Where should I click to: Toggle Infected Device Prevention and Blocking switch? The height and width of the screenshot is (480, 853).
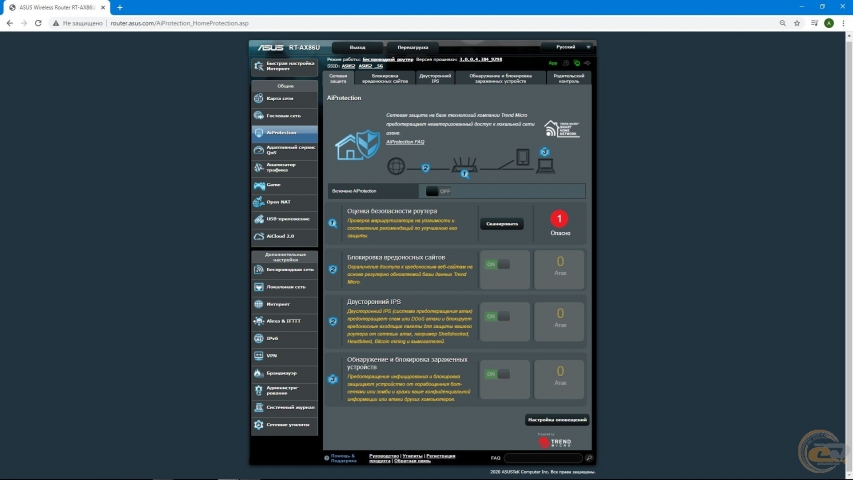tap(497, 374)
